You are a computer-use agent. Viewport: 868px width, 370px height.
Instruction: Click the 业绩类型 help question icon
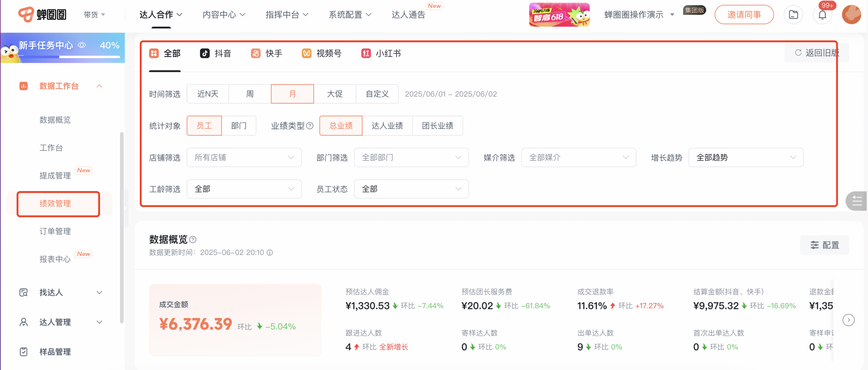pos(310,126)
